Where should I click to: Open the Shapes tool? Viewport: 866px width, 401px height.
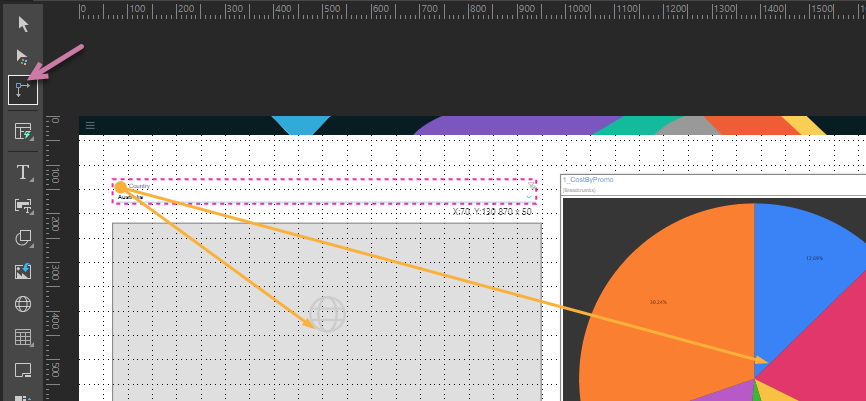point(23,238)
